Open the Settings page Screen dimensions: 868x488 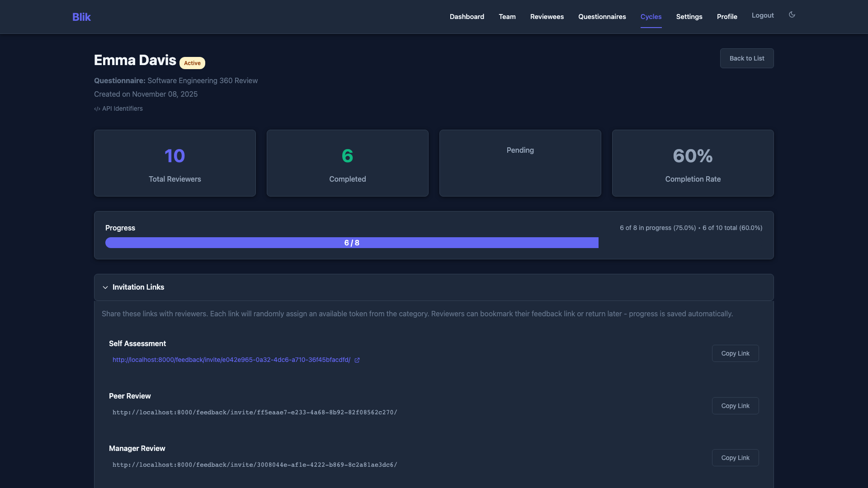(689, 17)
